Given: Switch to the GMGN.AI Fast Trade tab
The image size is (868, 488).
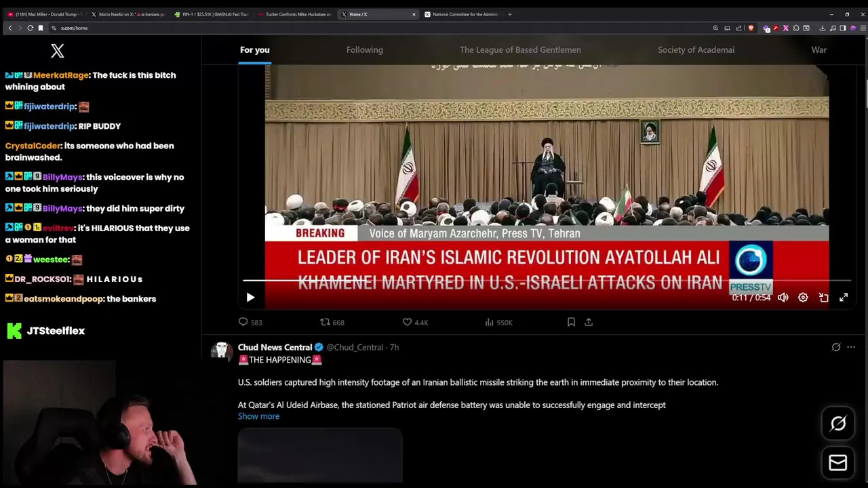Looking at the screenshot, I should pyautogui.click(x=211, y=14).
